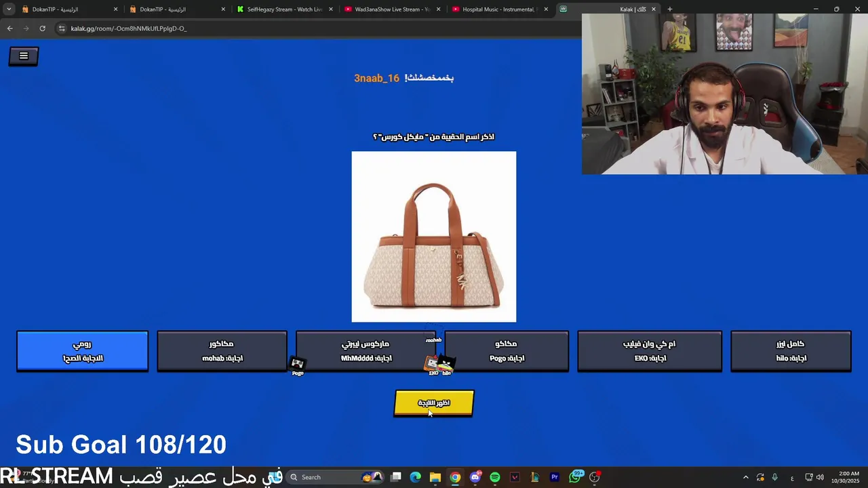Image resolution: width=868 pixels, height=488 pixels.
Task: Select the answer card by Pogo
Action: tap(507, 351)
